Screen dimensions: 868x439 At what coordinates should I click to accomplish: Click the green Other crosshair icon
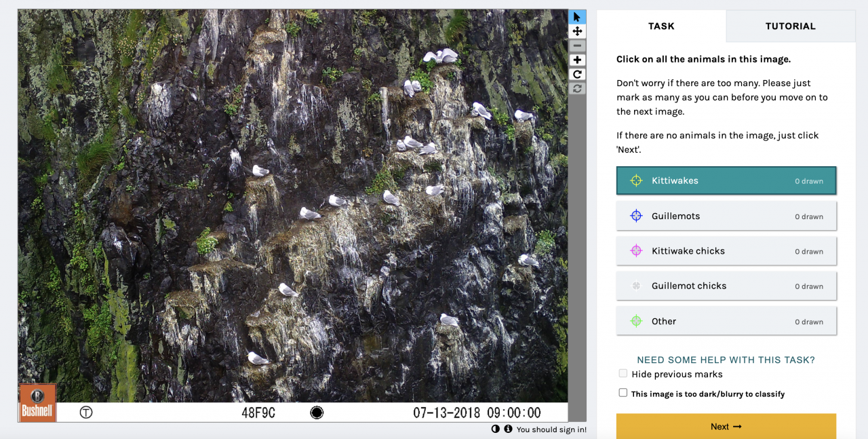pos(636,321)
